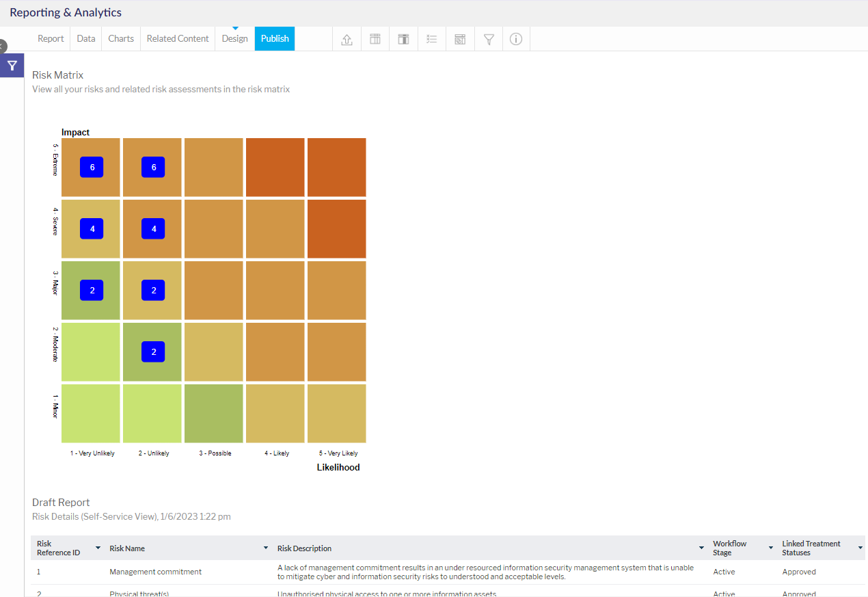This screenshot has width=868, height=597.
Task: Select the Publish tab
Action: click(275, 39)
